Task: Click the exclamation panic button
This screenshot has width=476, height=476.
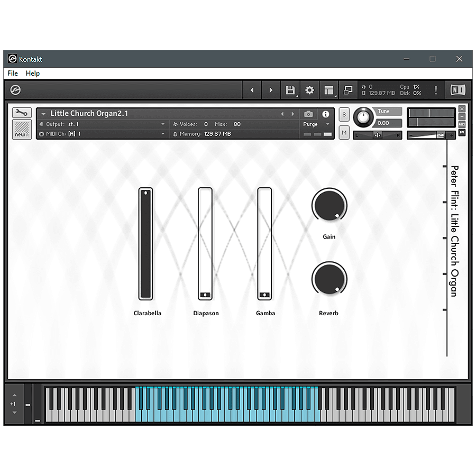Action: (436, 90)
